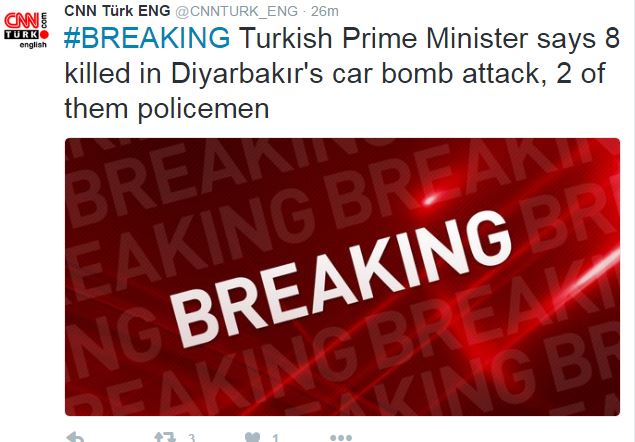
Task: Visit the CNN Türk ENG account name
Action: point(117,11)
